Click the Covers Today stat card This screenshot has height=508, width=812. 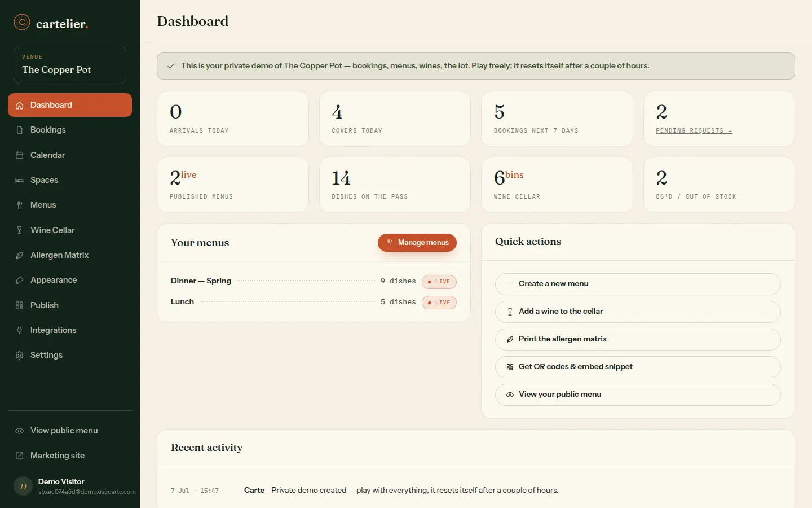click(x=395, y=119)
